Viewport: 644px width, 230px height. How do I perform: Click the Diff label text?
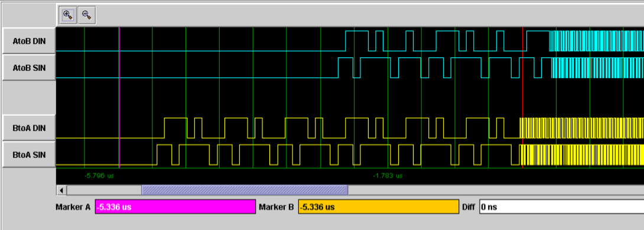[x=469, y=207]
